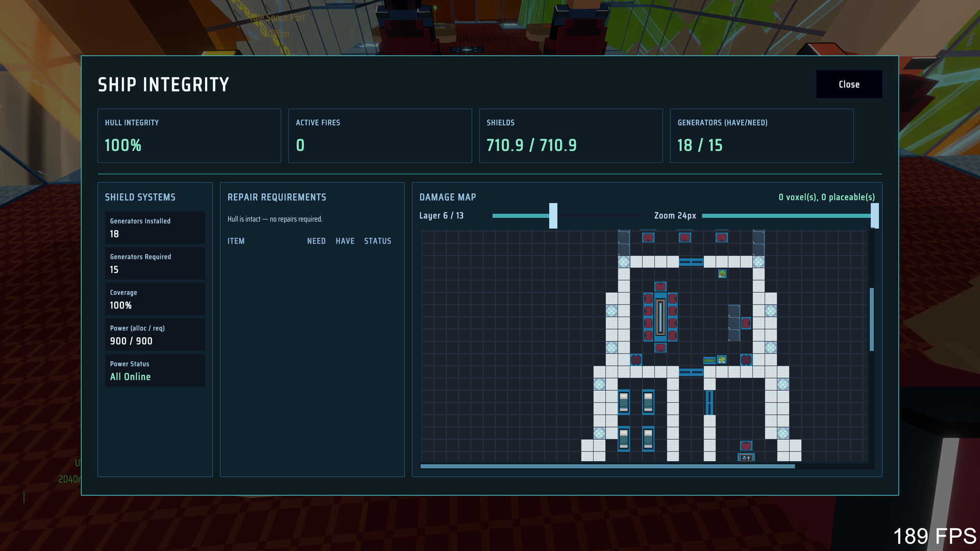Click the Generators 18 / 15 value
Viewport: 980px width, 551px height.
point(700,145)
